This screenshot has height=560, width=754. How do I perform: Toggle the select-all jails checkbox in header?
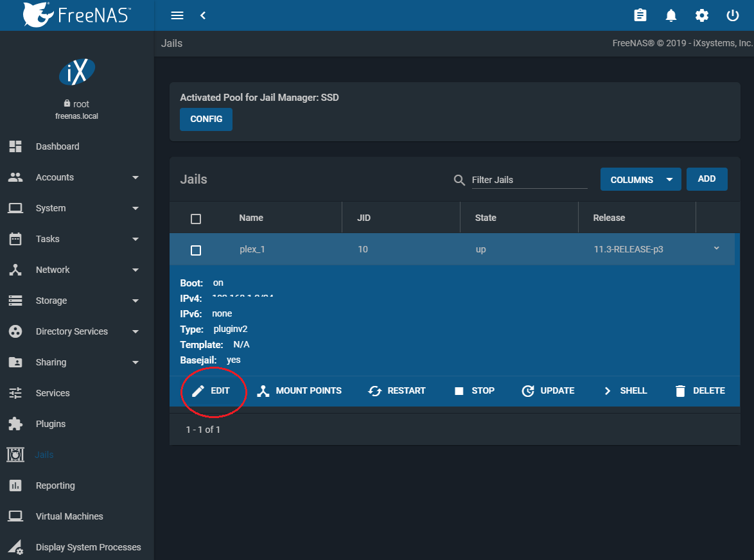pos(196,218)
